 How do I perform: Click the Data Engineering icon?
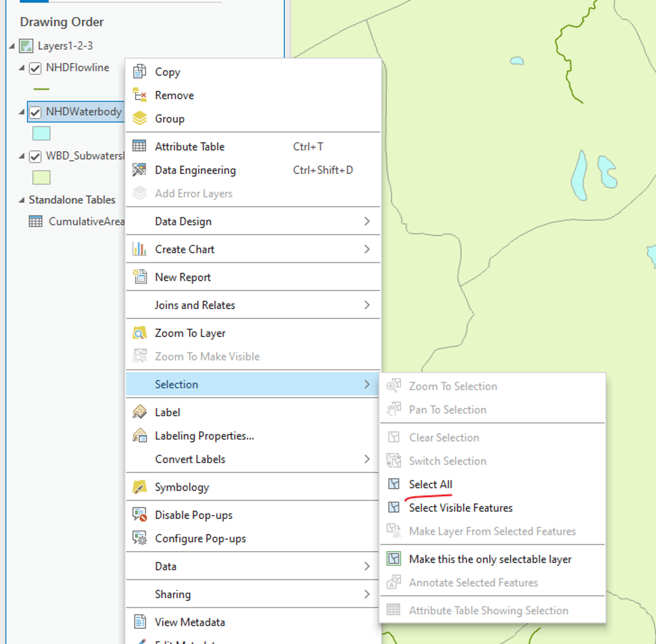(x=139, y=170)
